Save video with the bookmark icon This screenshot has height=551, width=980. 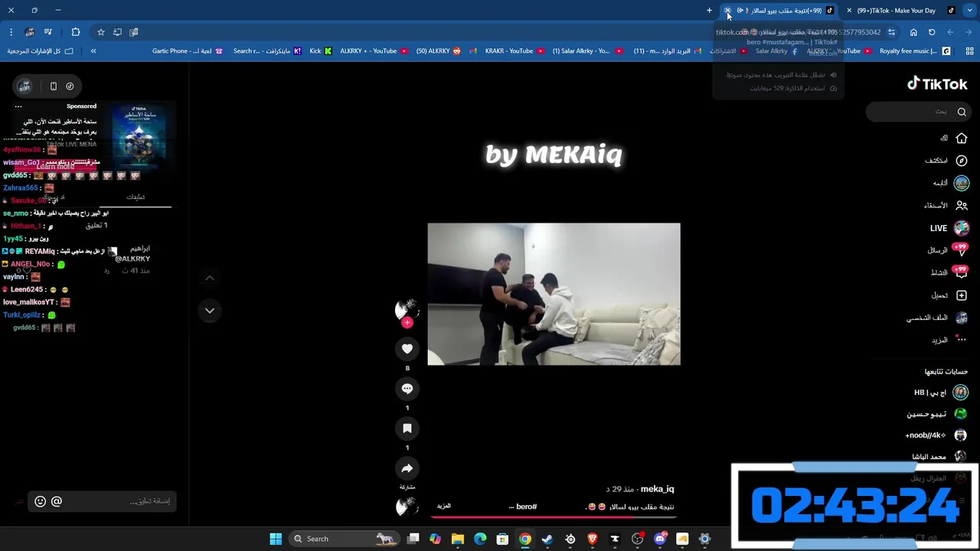(407, 429)
